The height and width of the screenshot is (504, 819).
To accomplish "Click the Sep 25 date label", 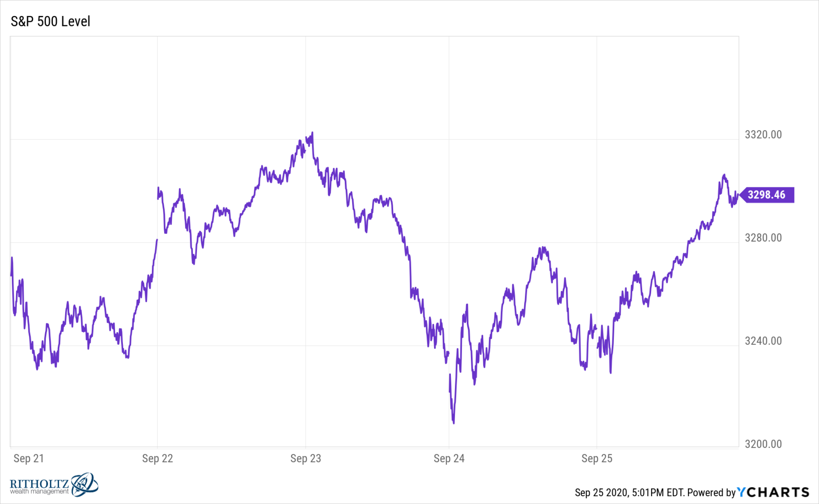I will point(597,458).
